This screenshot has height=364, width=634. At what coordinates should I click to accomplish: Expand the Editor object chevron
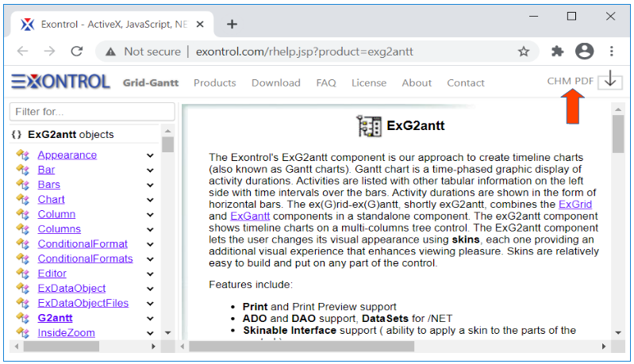[x=150, y=274]
